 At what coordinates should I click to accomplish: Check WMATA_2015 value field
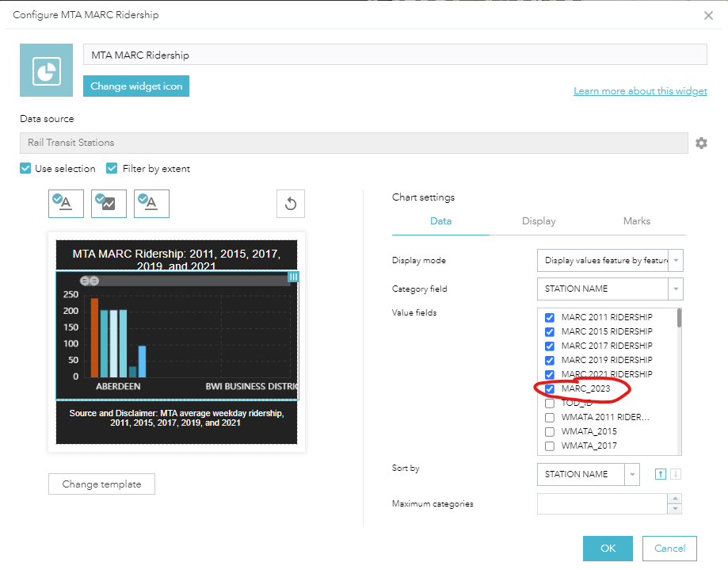pos(549,431)
